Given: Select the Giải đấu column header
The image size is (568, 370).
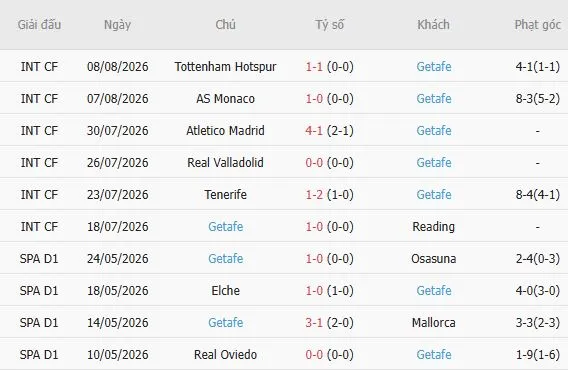Looking at the screenshot, I should tap(39, 25).
